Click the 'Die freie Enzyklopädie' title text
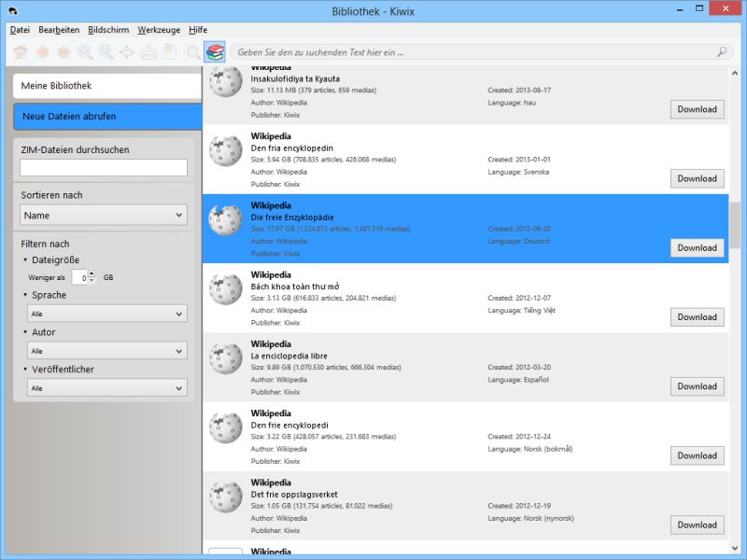Screen dimensions: 747x560 tap(292, 217)
